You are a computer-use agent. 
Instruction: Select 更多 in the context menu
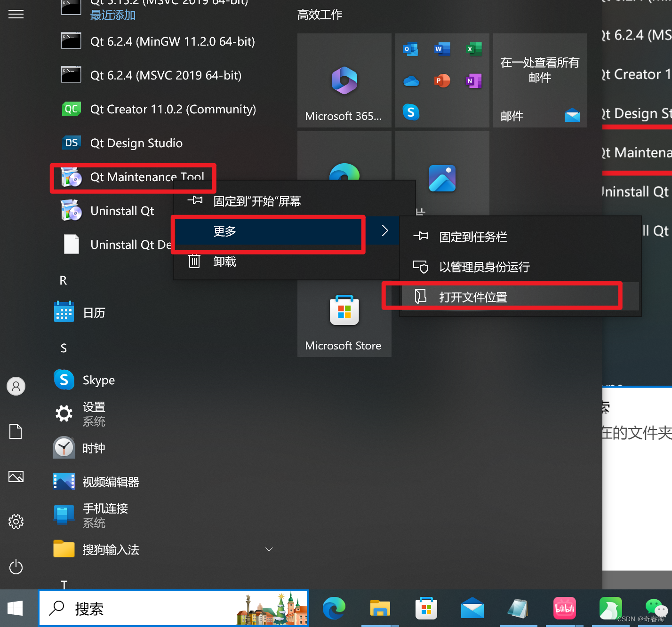coord(287,231)
